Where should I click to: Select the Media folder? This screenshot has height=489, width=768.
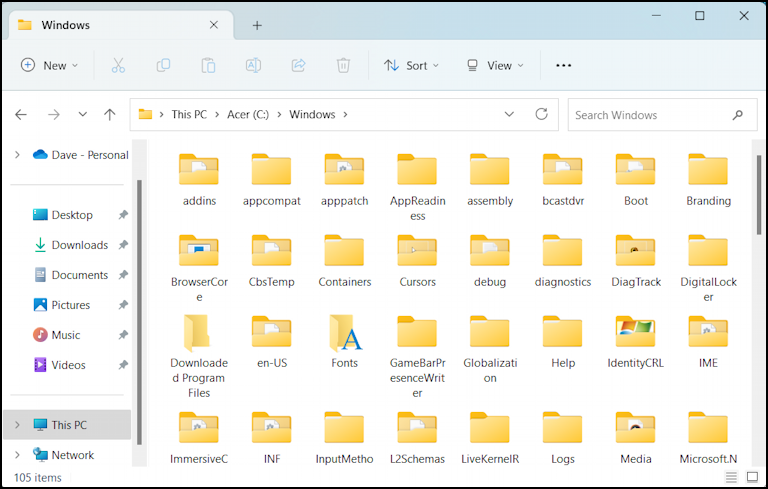pos(635,438)
